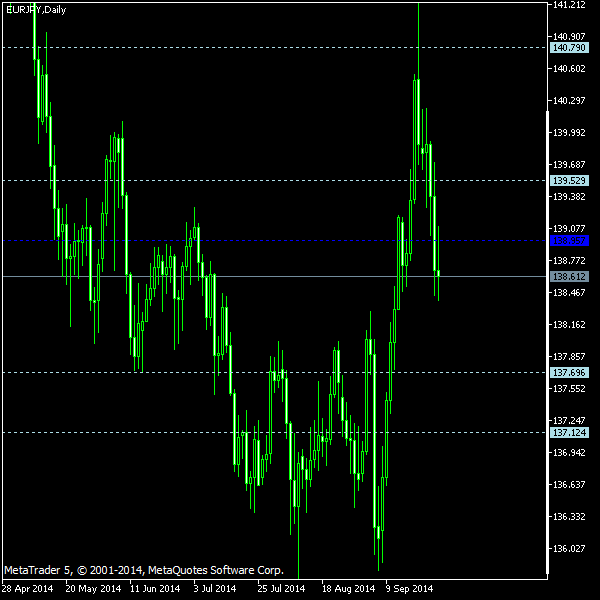Click the 137.247 price scale value
600x600 pixels.
569,421
